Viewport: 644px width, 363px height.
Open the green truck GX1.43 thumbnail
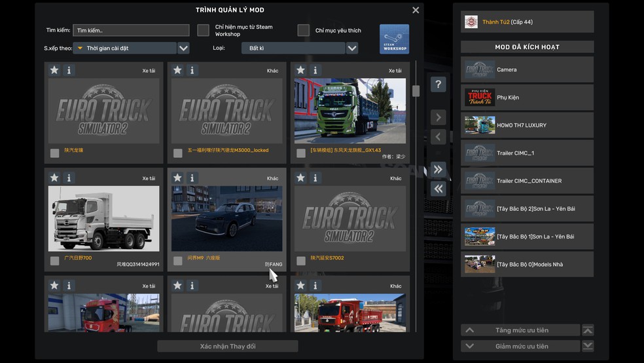click(350, 111)
